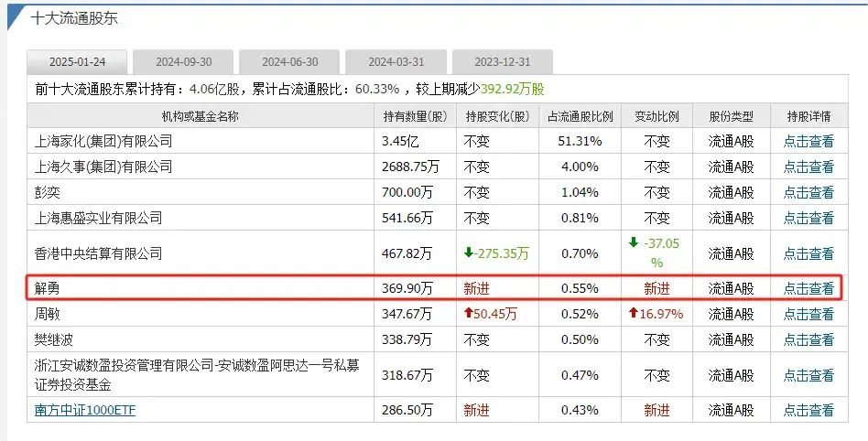Image resolution: width=868 pixels, height=441 pixels.
Task: View the 2024-03-31 tab
Action: click(396, 62)
